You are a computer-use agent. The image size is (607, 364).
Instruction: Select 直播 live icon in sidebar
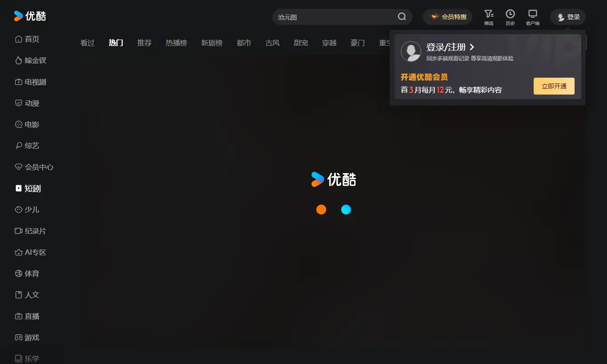pyautogui.click(x=19, y=316)
